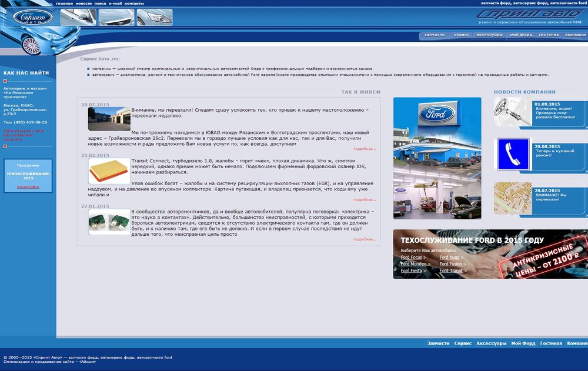Click the Sprint Auto stylized wordmark logo
This screenshot has width=588, height=371.
point(530,14)
